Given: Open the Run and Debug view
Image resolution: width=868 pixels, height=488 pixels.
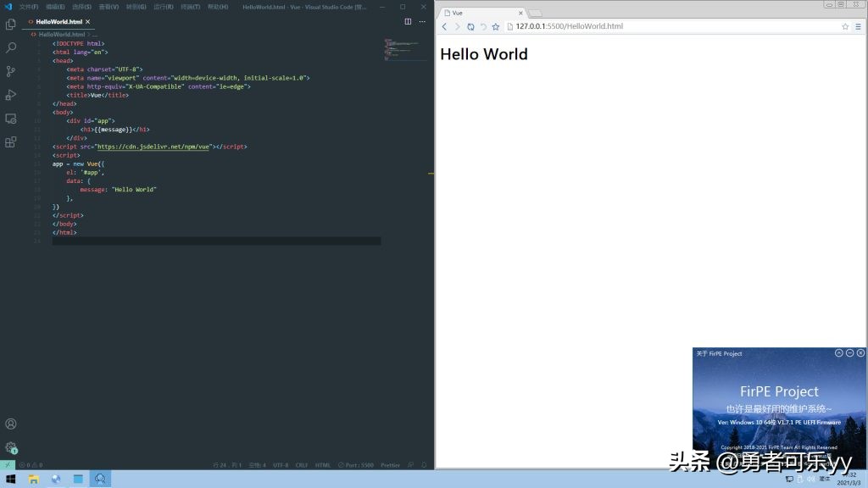Looking at the screenshot, I should [11, 95].
